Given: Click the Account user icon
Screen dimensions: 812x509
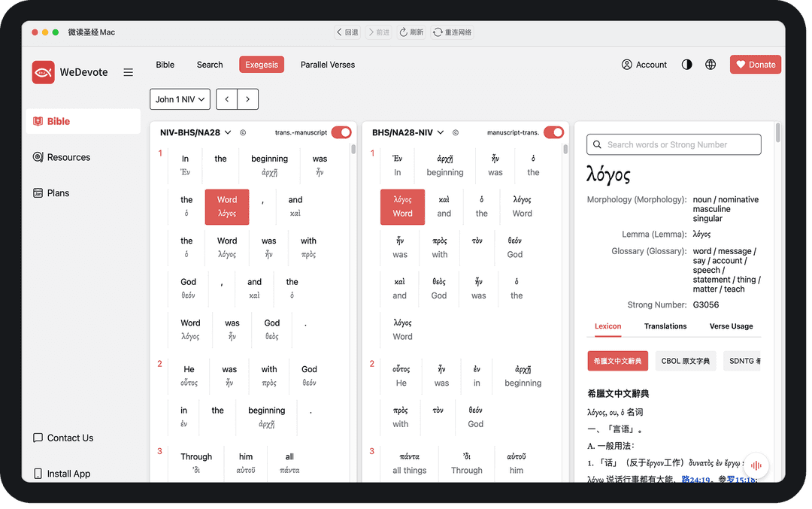Looking at the screenshot, I should click(627, 65).
